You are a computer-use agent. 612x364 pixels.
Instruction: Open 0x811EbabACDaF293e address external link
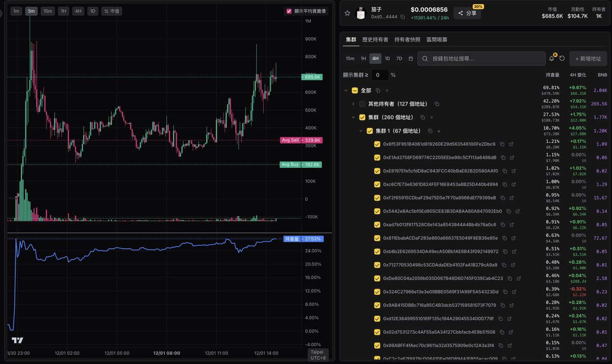(x=514, y=238)
